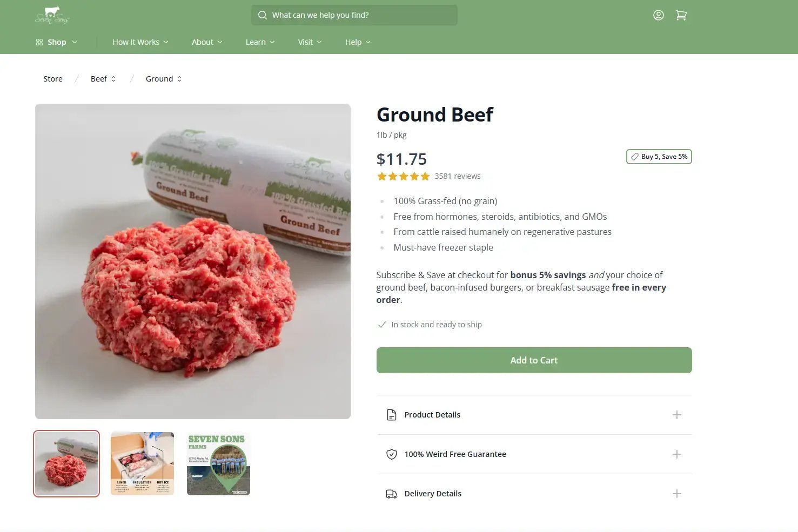
Task: Click the Buy 5, Save 5% badge
Action: [x=659, y=157]
